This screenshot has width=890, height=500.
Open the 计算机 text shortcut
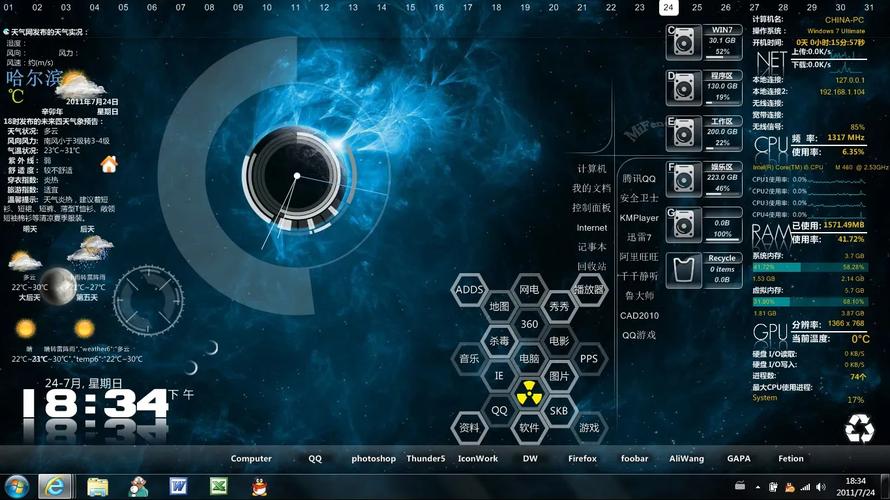(x=592, y=169)
